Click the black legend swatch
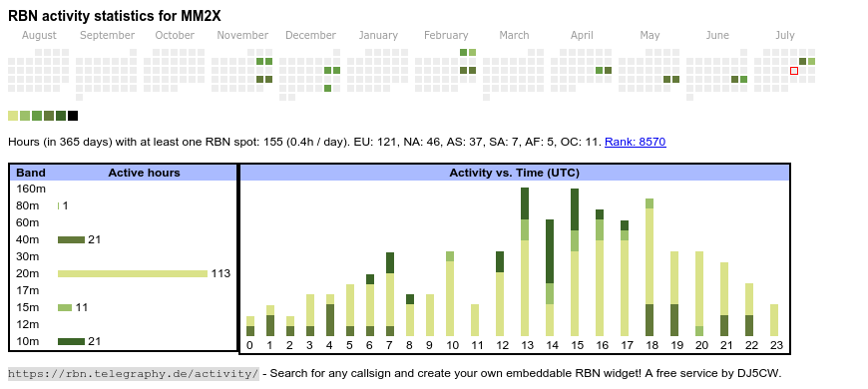This screenshot has height=389, width=868. click(73, 116)
